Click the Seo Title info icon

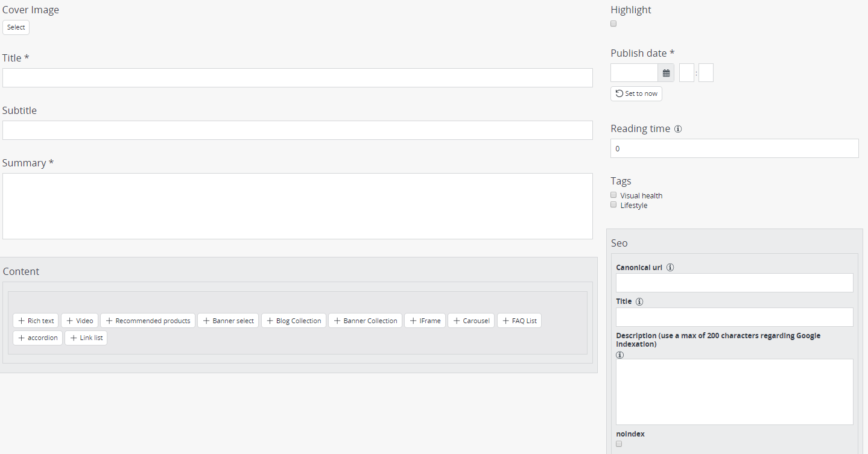639,301
